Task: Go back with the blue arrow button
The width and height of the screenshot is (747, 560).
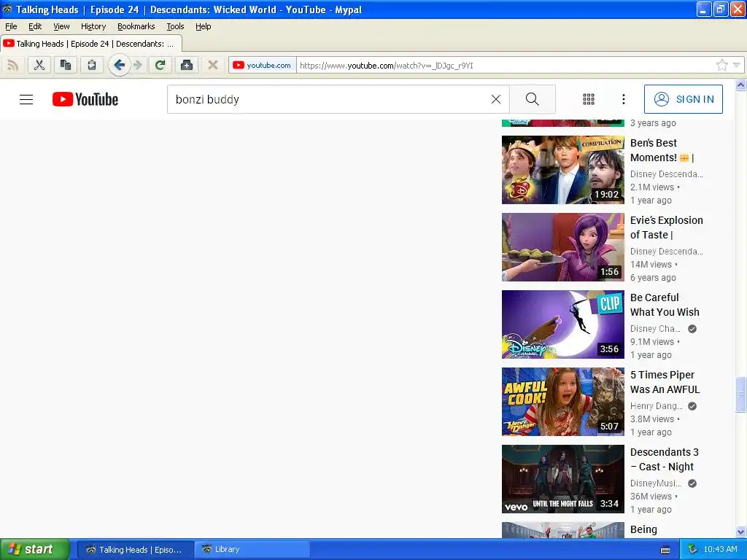Action: [119, 65]
